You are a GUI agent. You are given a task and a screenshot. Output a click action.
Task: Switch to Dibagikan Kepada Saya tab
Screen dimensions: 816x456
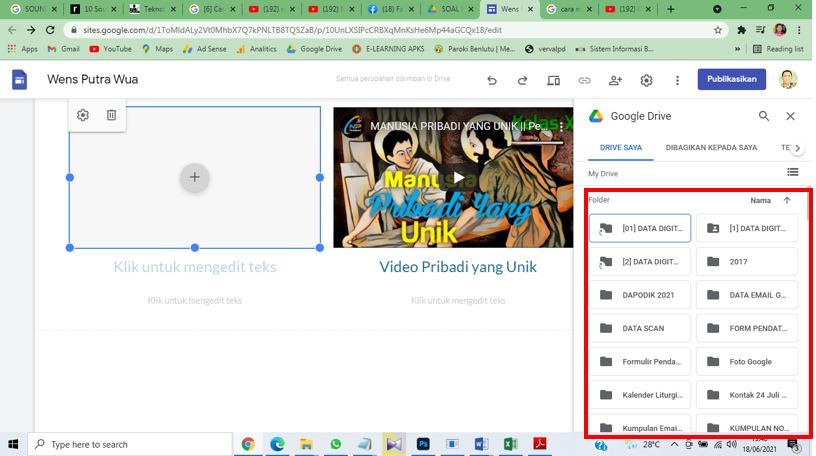pos(711,148)
